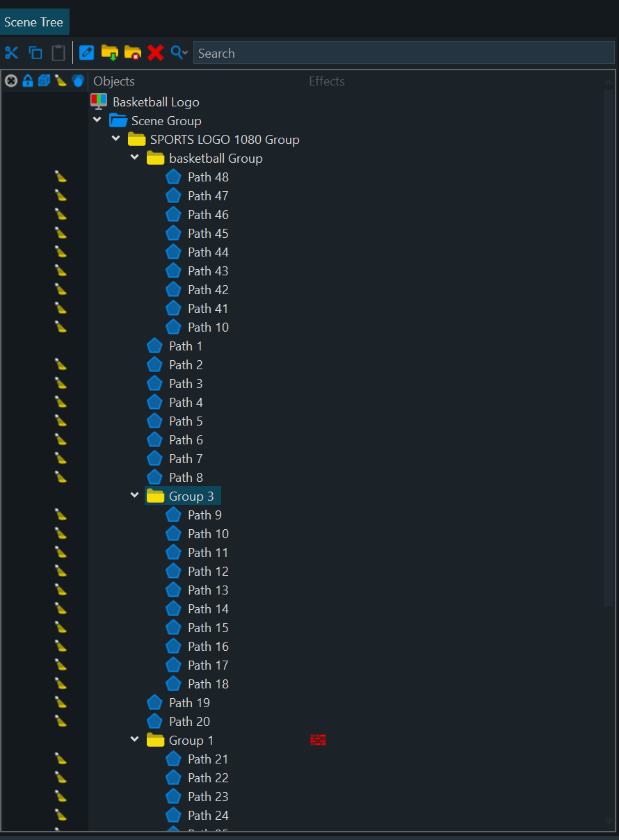Collapse the basketball Group folder
This screenshot has width=619, height=840.
click(135, 158)
